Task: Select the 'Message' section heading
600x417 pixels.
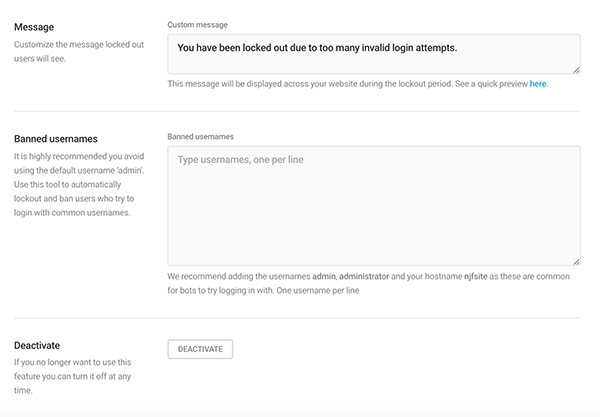Action: point(34,27)
